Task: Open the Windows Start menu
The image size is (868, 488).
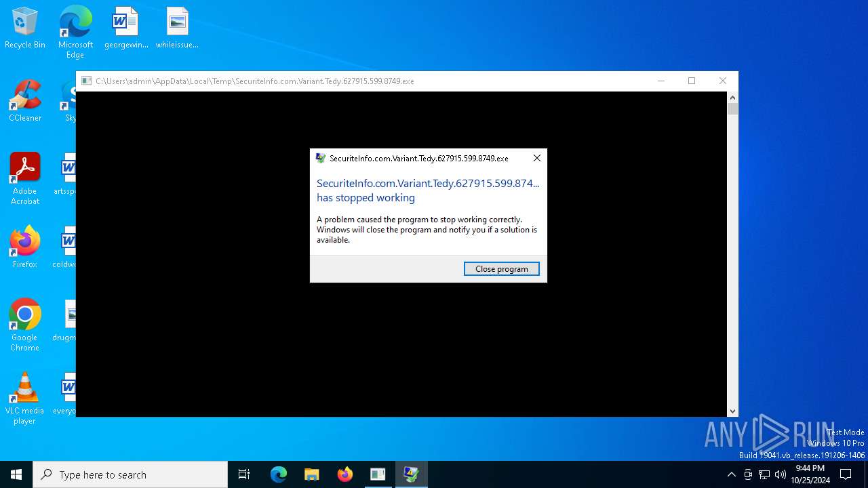Action: point(16,474)
